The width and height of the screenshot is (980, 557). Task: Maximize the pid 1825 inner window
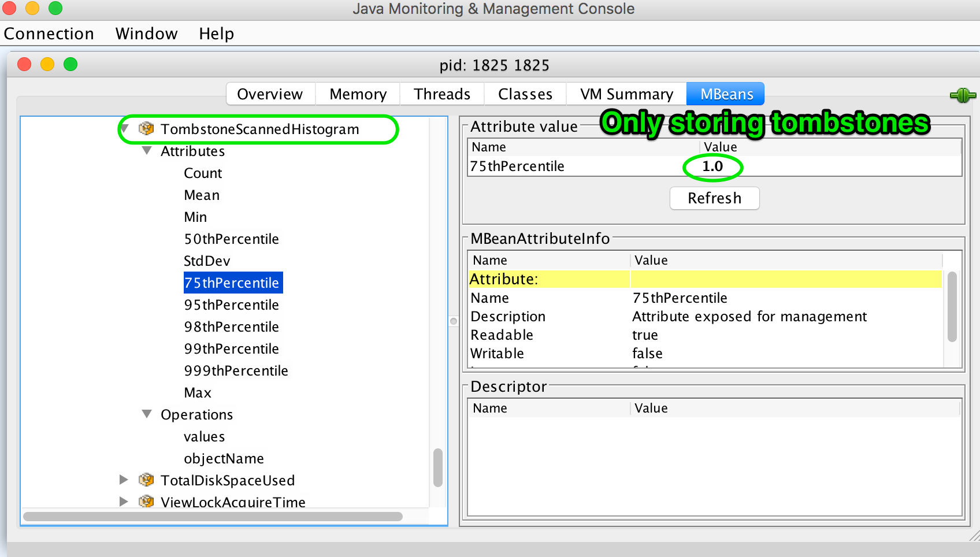coord(70,64)
